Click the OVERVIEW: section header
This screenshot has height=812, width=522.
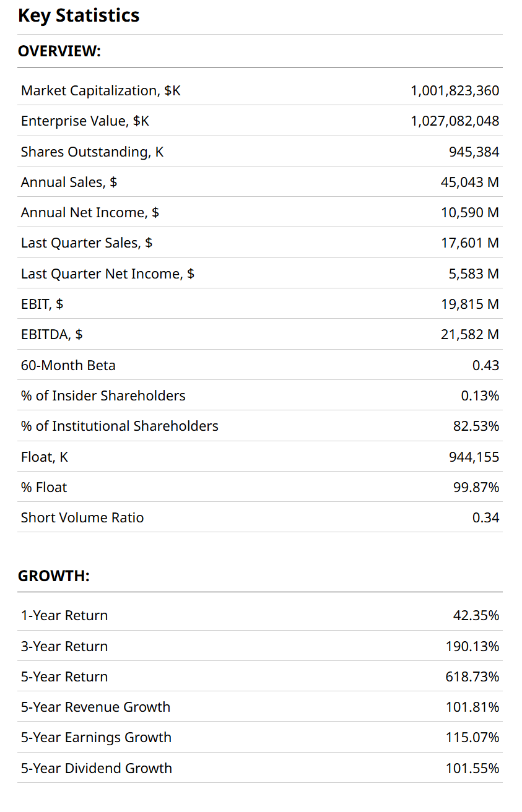[59, 51]
